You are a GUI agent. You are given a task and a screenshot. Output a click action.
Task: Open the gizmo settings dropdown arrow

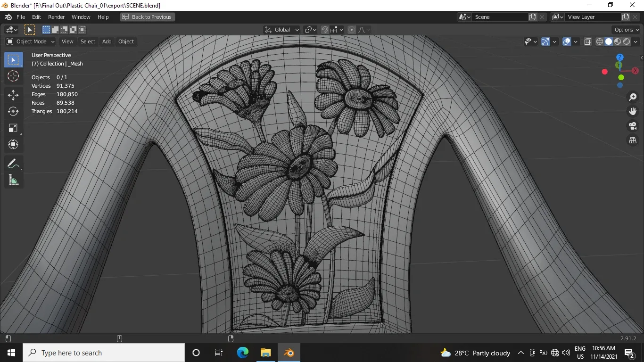(554, 41)
